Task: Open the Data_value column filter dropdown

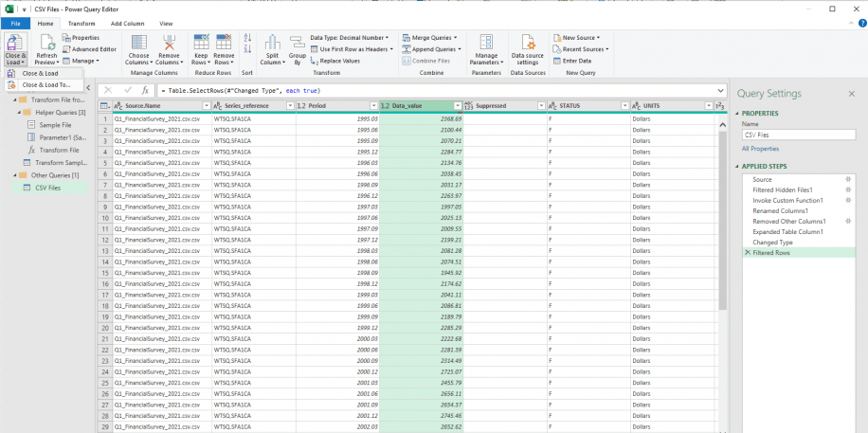Action: (458, 106)
